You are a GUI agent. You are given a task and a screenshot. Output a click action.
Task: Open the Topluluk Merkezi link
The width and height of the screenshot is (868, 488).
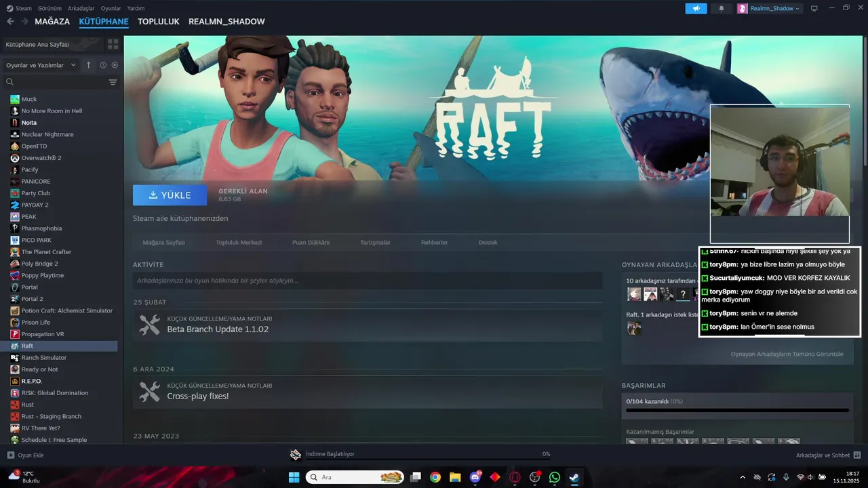coord(239,242)
